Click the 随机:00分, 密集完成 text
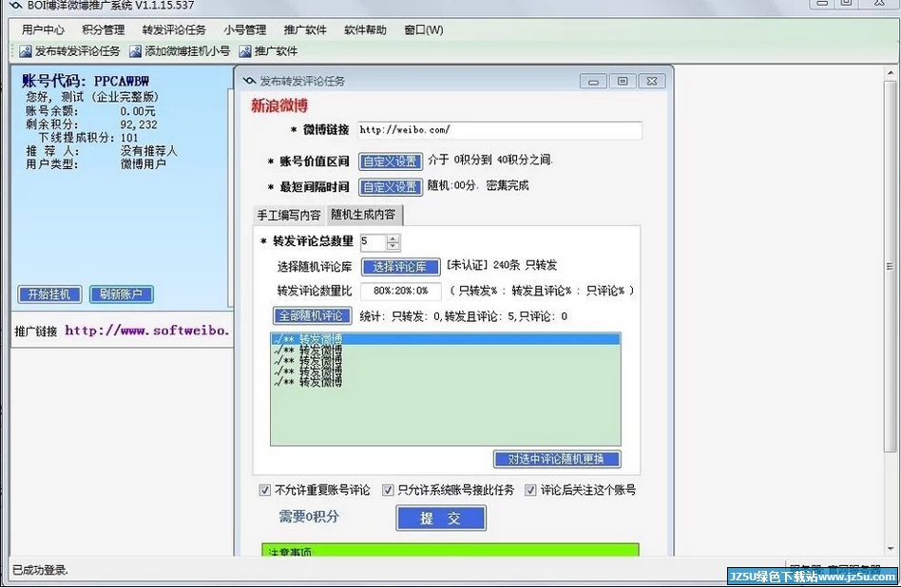The height and width of the screenshot is (588, 901). (478, 185)
